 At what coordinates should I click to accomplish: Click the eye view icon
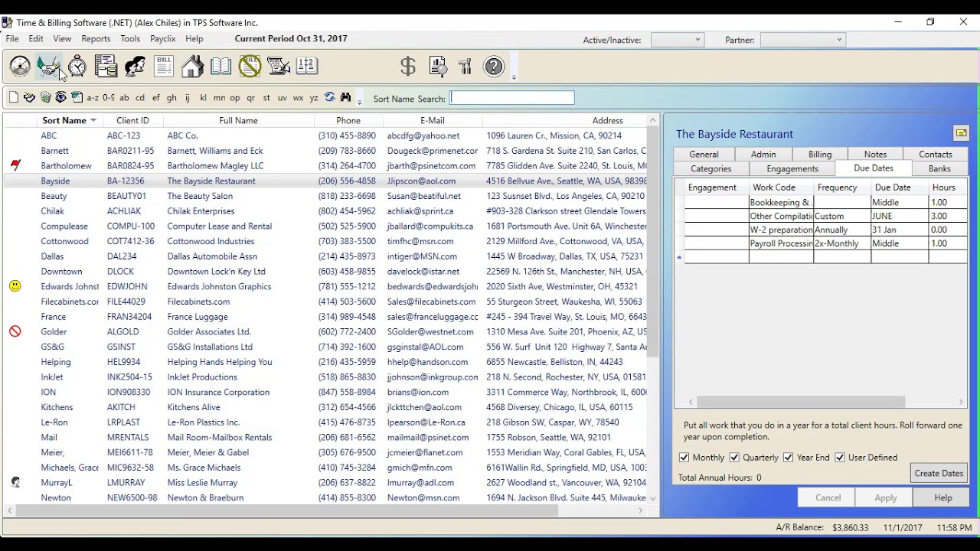[60, 97]
